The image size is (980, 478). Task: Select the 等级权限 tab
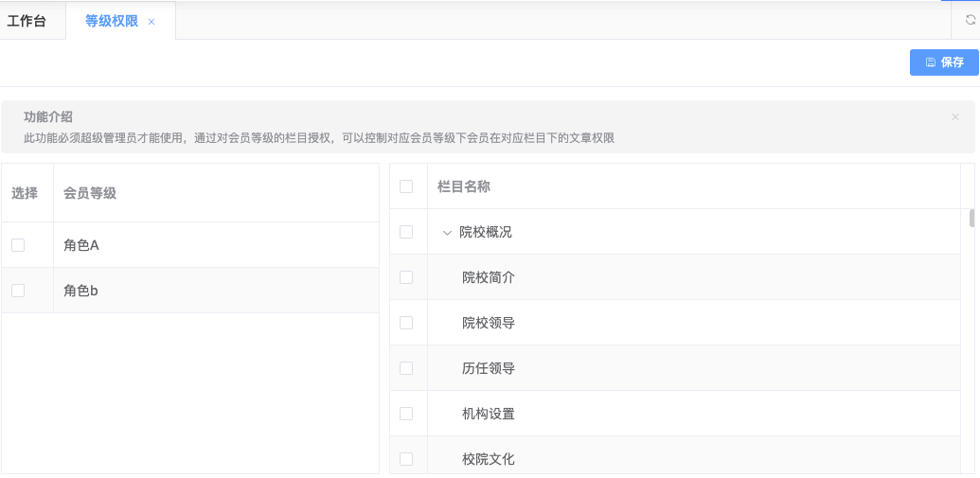111,21
